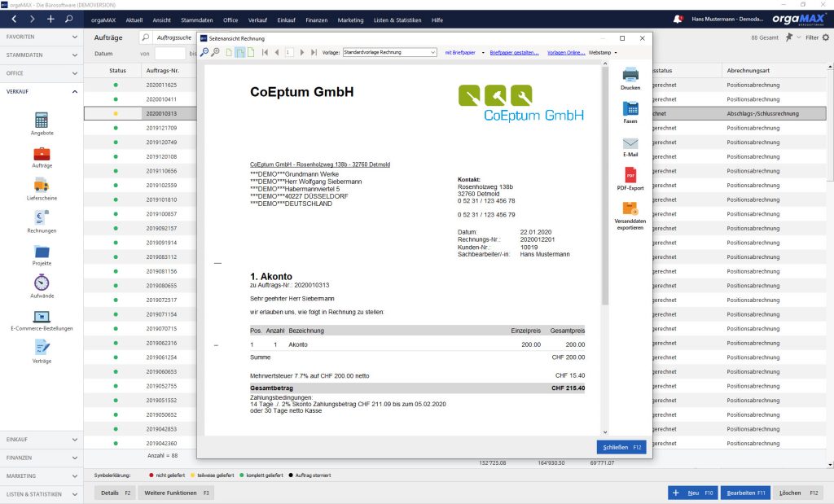Screen dimensions: 834x504
Task: Click the Auftragssuche magnifier icon
Action: click(145, 37)
